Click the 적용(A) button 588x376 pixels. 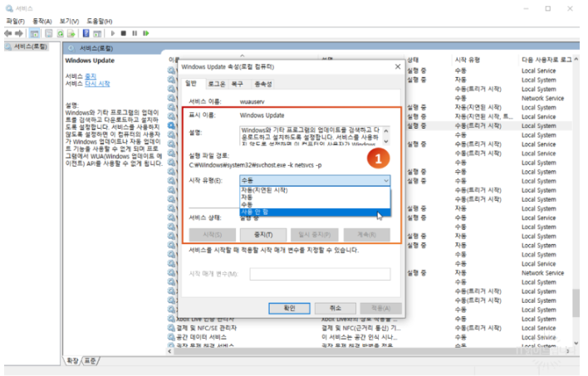click(380, 308)
